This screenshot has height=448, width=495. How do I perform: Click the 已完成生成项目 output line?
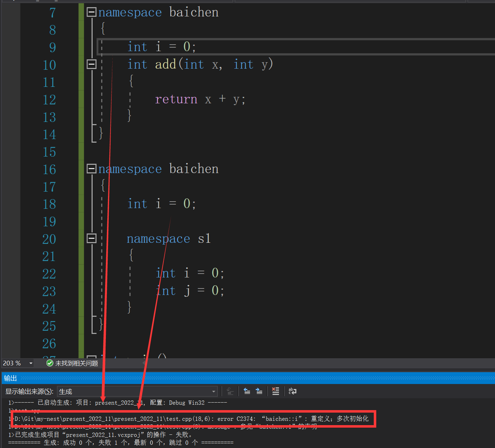[100, 435]
